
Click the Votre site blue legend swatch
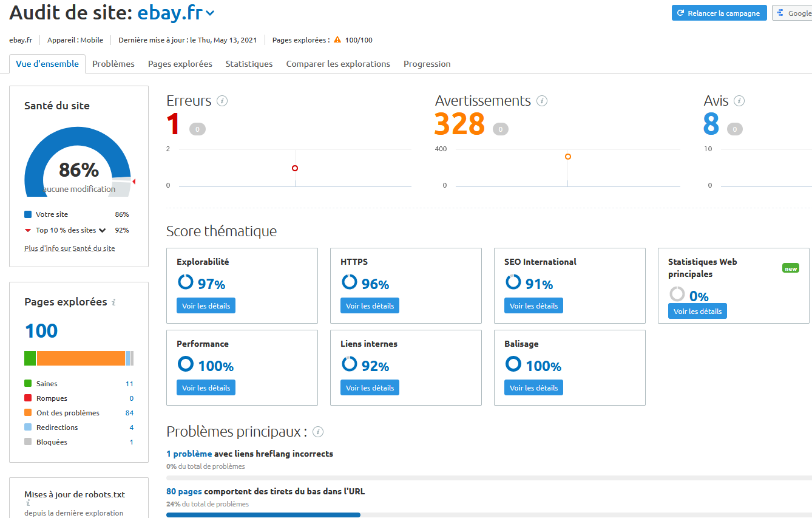click(x=28, y=214)
